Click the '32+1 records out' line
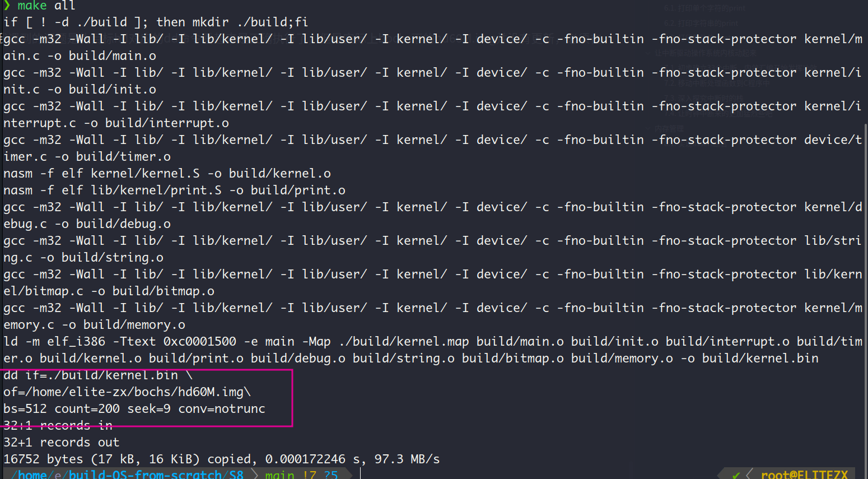868x479 pixels. pos(61,443)
